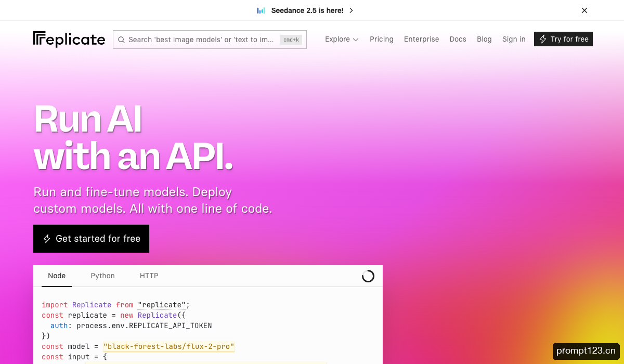Click Sign in

[514, 39]
